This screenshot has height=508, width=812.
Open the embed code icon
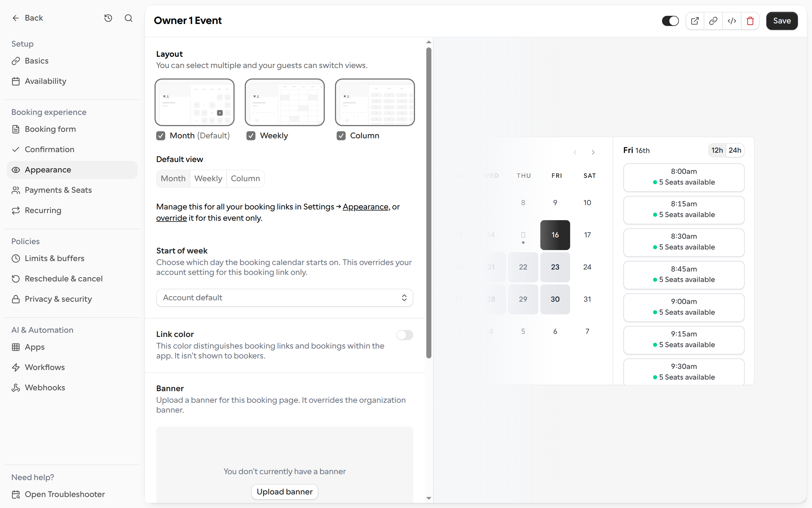pos(732,21)
